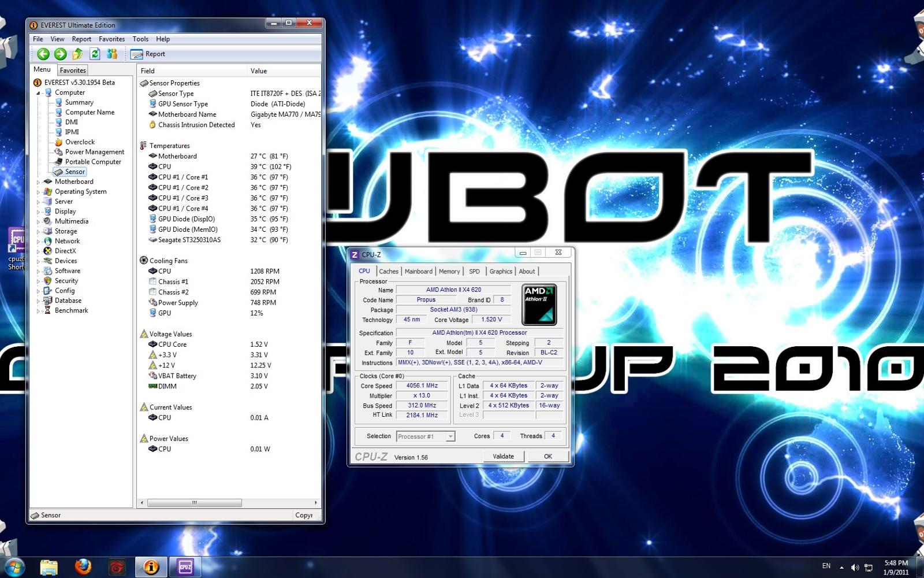Launch Firefox from the taskbar
The image size is (924, 578).
tap(83, 567)
